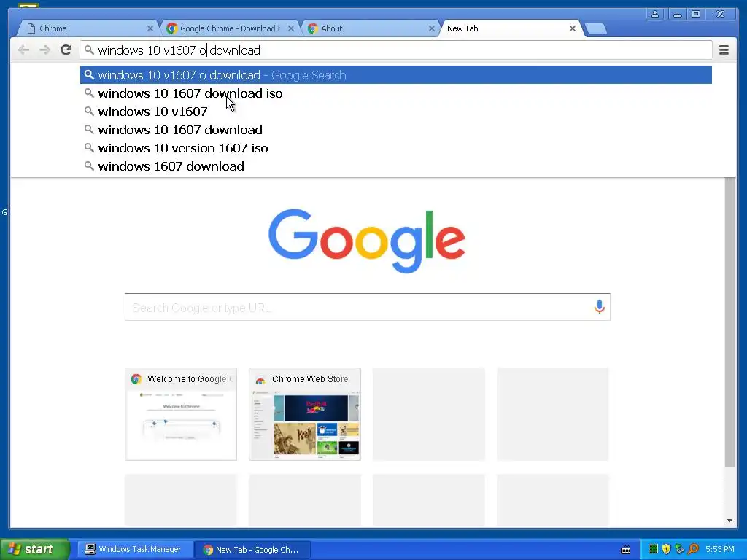Close the tab titled Chrome
The height and width of the screenshot is (560, 747).
(150, 28)
